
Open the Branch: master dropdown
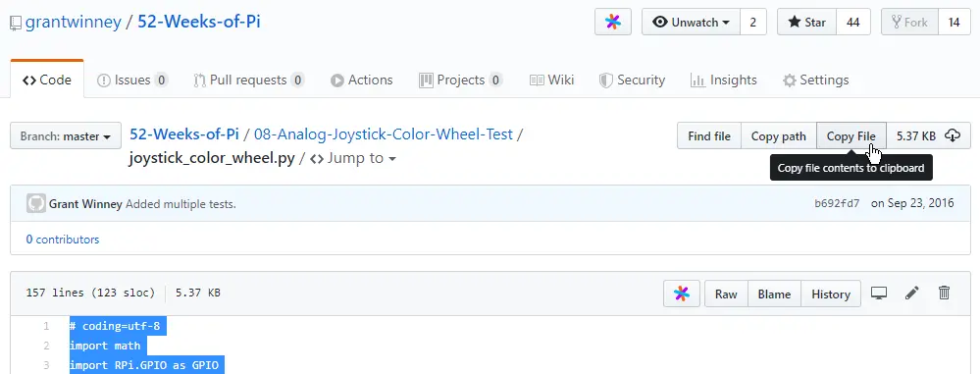pos(66,135)
